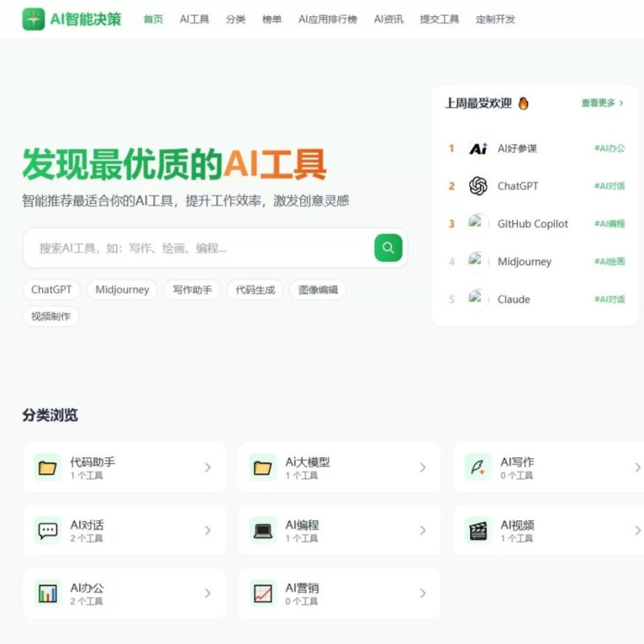Viewport: 644px width, 644px height.
Task: Select the AI写作 pen icon
Action: [478, 467]
